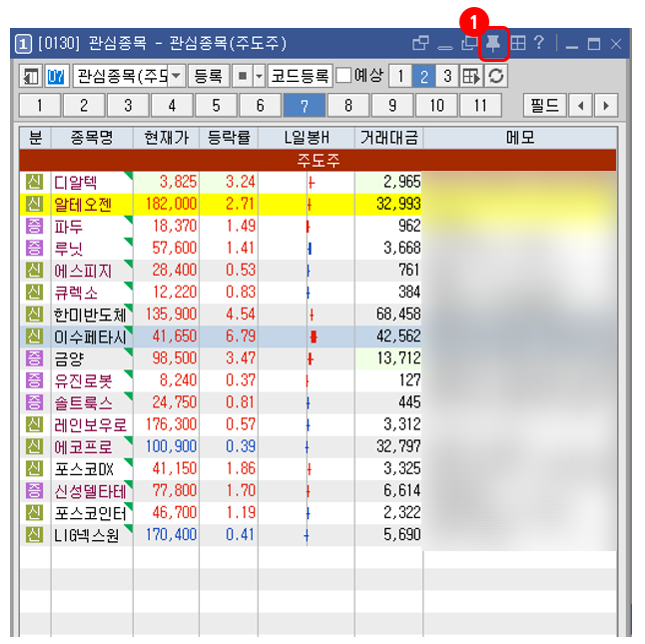Viewport: 645px width, 644px height.
Task: Click the 신 badge for 디알텍
Action: 35,182
